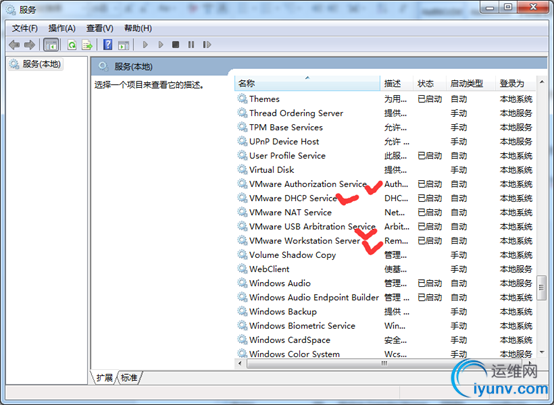Select the Themes service row
This screenshot has height=405, width=554.
pos(385,99)
